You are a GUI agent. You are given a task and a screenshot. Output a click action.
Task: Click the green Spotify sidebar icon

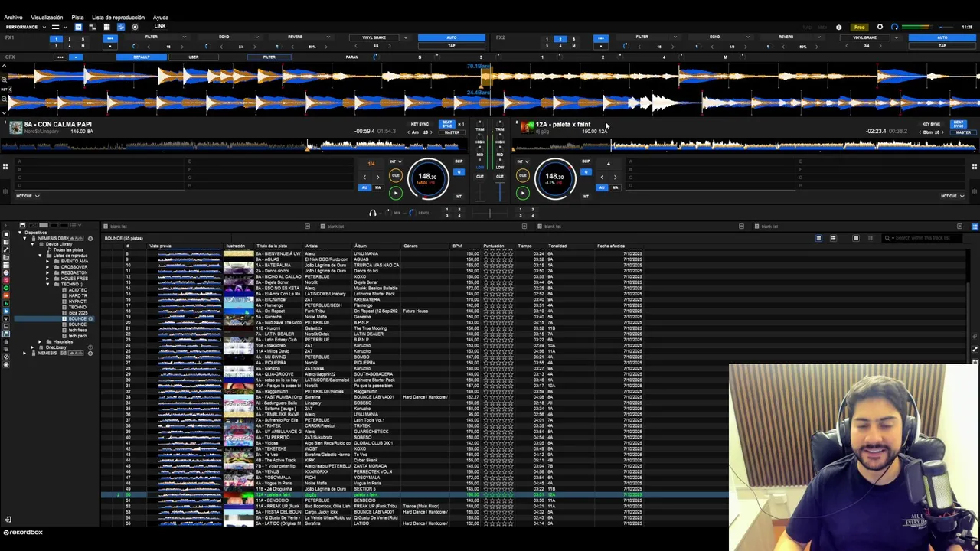click(6, 288)
